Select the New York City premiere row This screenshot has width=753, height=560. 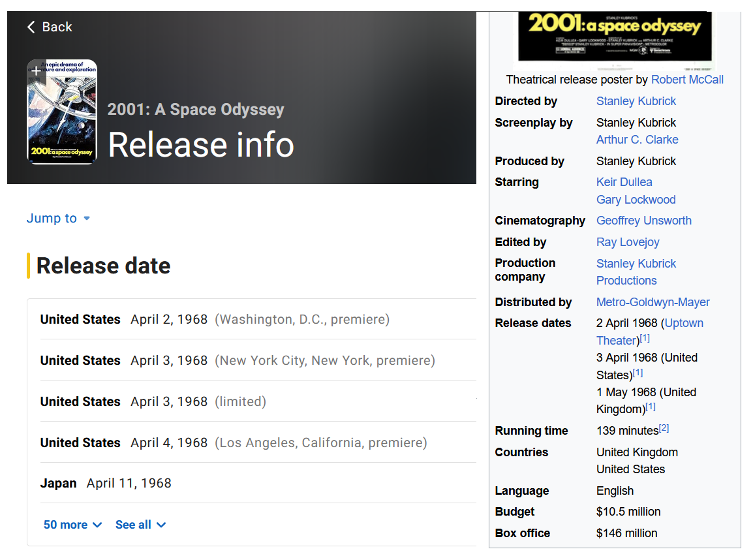[258, 360]
